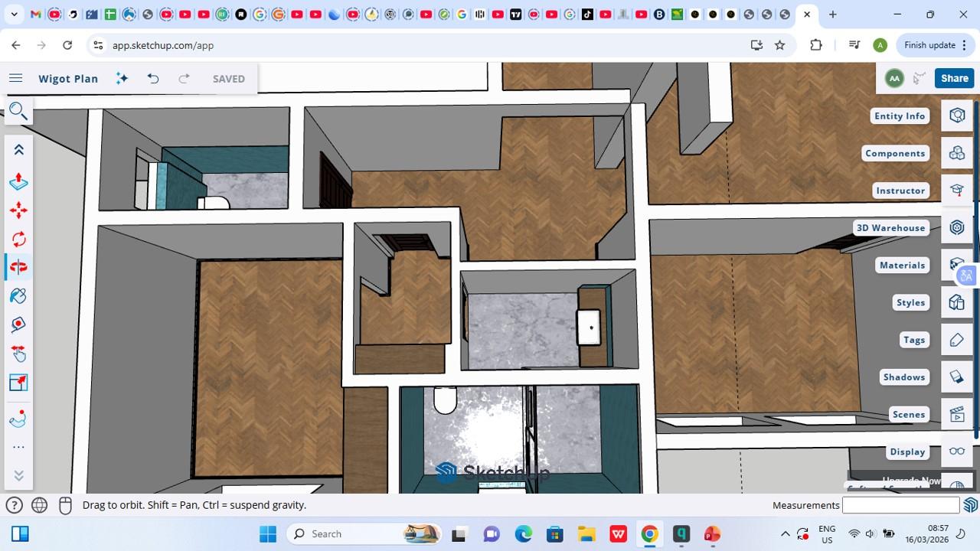The image size is (980, 551).
Task: Select the Rotate tool
Action: point(18,239)
